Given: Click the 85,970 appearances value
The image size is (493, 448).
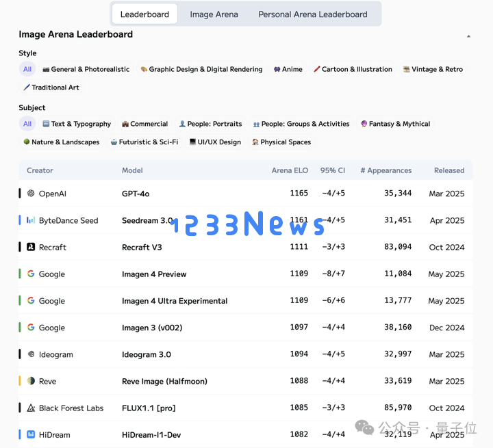Looking at the screenshot, I should [x=398, y=408].
